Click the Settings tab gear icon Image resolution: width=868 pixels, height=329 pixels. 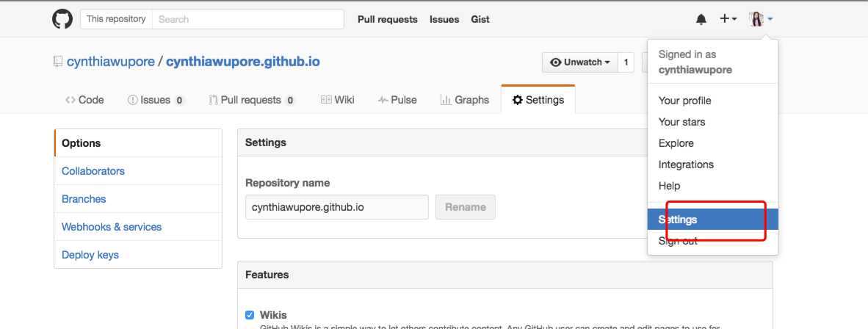pyautogui.click(x=518, y=101)
